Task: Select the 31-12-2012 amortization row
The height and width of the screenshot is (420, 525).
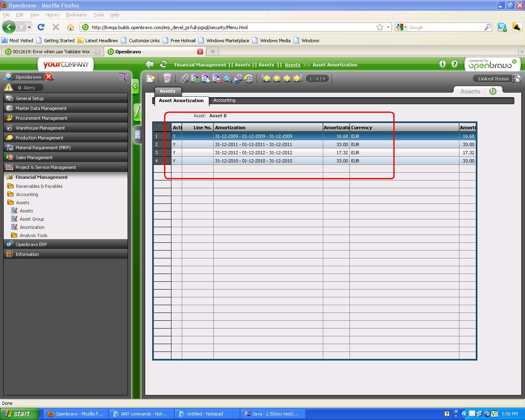Action: pyautogui.click(x=253, y=153)
